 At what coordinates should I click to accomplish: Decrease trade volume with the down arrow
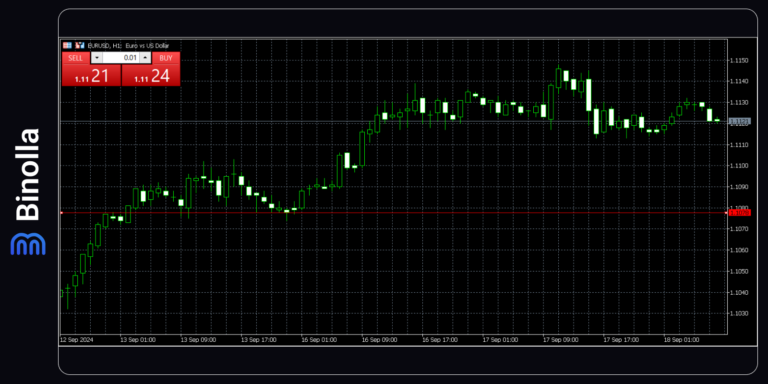pos(96,58)
